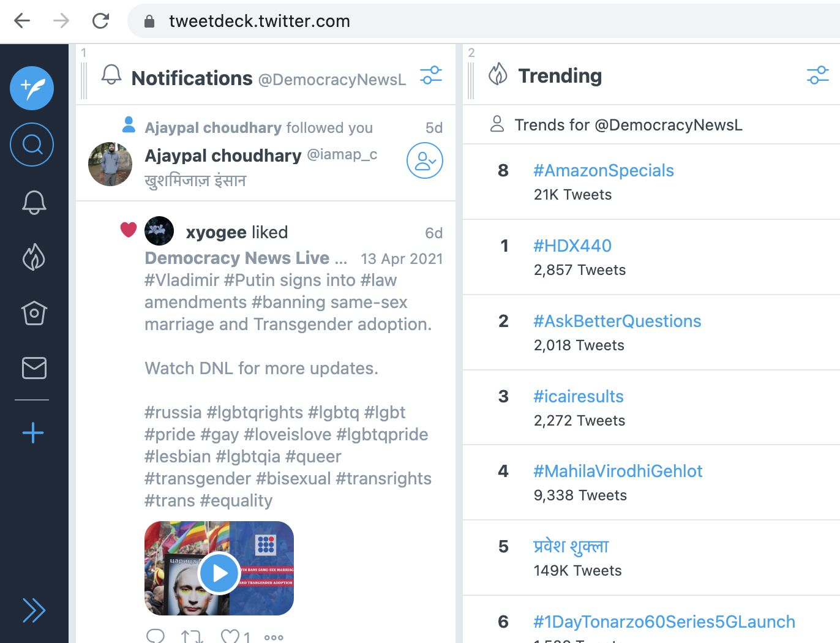The height and width of the screenshot is (643, 840).
Task: Open Democracy News Live tweet author
Action: (246, 258)
